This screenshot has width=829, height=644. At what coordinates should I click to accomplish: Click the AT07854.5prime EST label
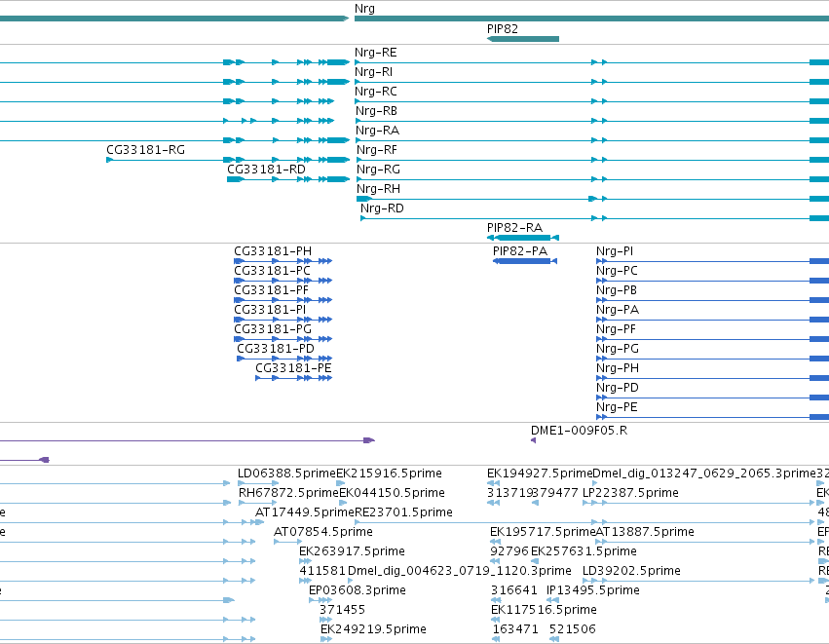(323, 532)
